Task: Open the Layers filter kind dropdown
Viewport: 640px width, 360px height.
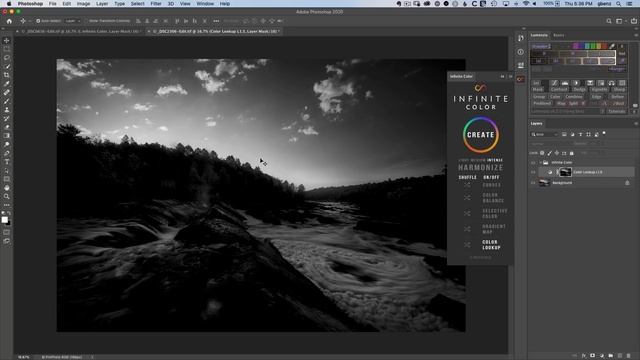Action: pos(544,134)
